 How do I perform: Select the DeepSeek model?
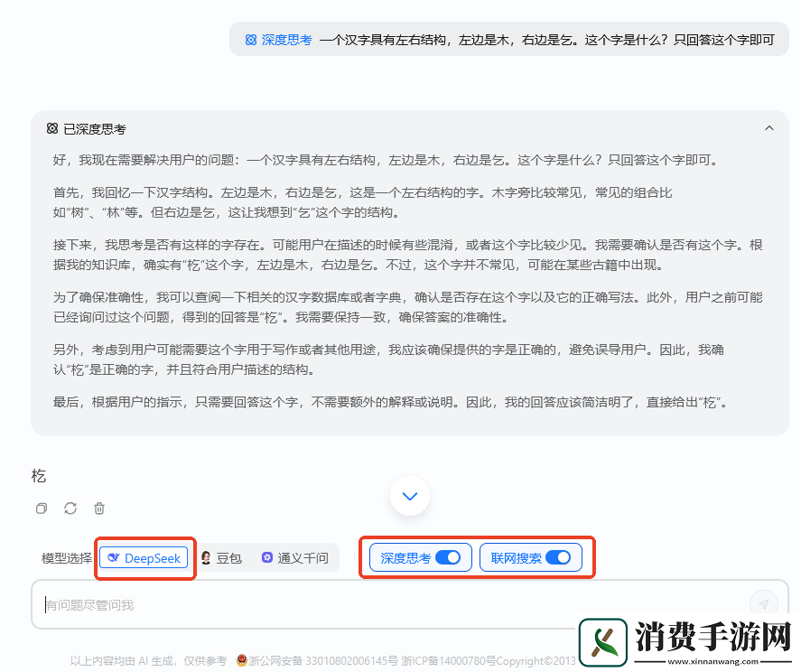(x=144, y=557)
